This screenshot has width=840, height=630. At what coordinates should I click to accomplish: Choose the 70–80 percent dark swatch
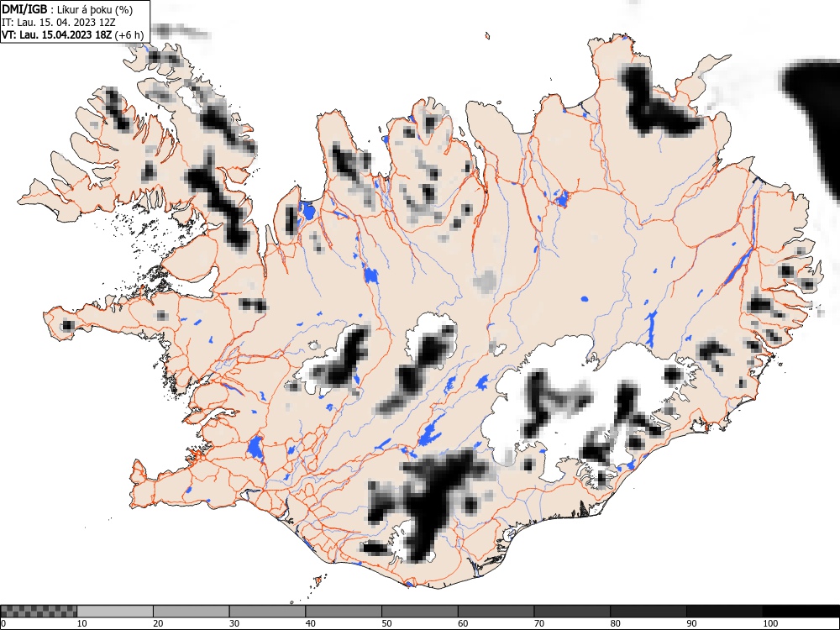572,612
